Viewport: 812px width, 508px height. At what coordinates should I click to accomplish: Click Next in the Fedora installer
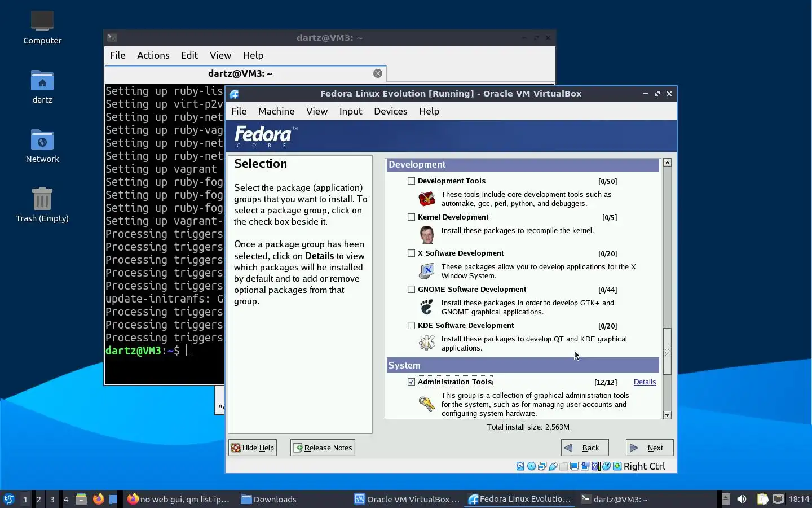pos(650,448)
